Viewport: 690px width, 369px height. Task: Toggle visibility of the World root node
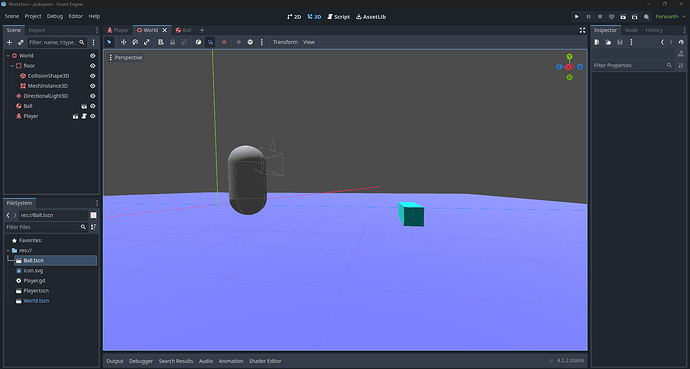coord(92,56)
